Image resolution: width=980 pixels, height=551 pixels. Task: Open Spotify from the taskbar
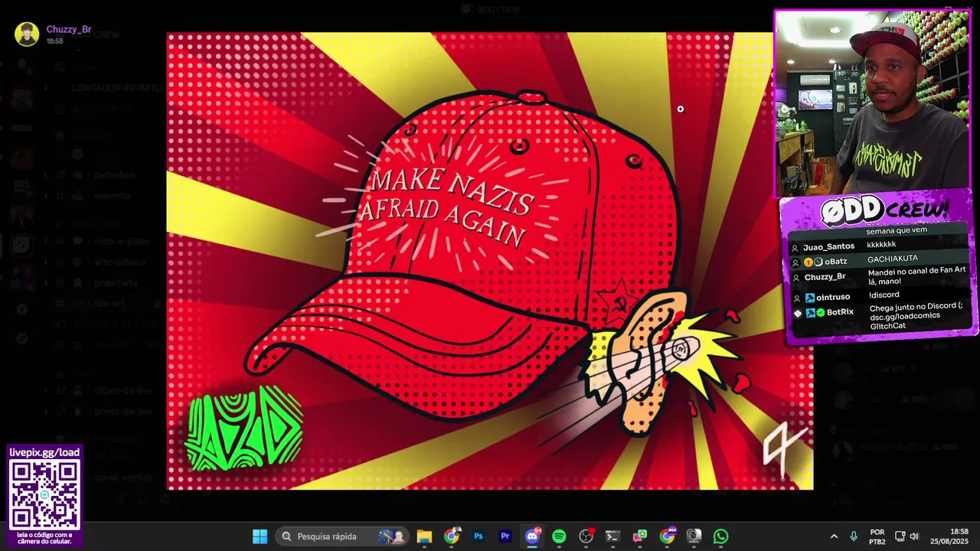tap(559, 536)
